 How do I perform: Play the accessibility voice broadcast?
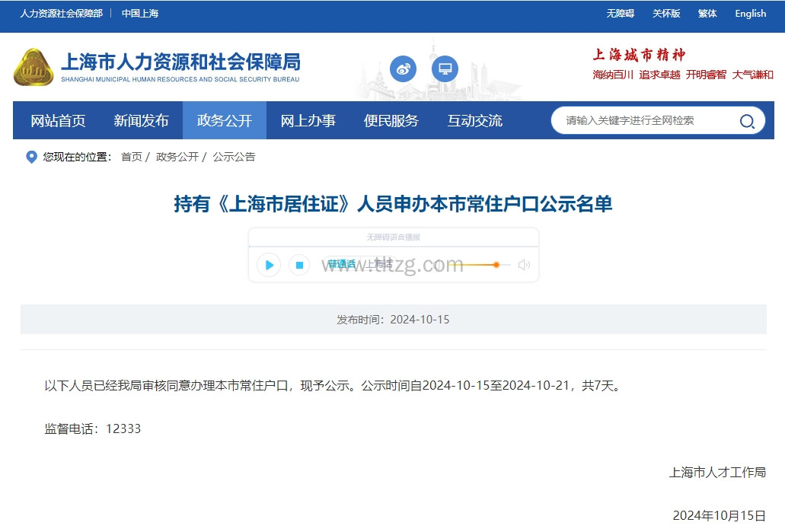pyautogui.click(x=269, y=265)
